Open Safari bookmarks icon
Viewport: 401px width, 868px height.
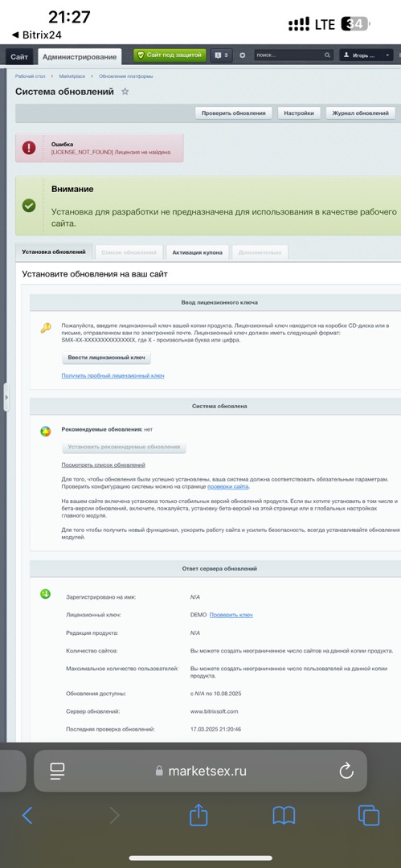284,816
